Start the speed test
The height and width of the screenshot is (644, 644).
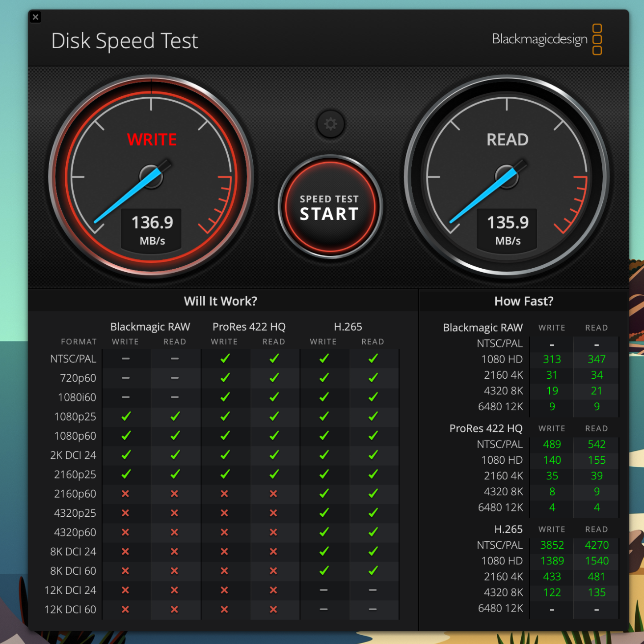[330, 207]
